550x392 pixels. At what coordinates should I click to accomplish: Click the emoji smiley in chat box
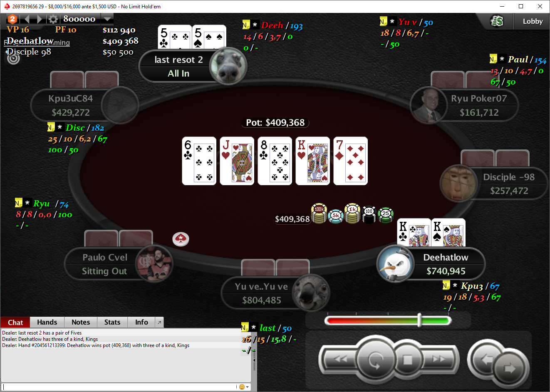pos(242,387)
